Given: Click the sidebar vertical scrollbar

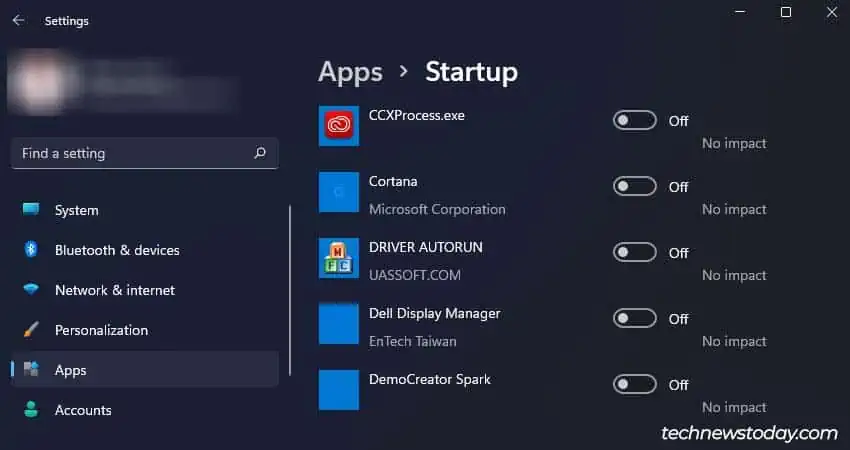Looking at the screenshot, I should tap(290, 290).
